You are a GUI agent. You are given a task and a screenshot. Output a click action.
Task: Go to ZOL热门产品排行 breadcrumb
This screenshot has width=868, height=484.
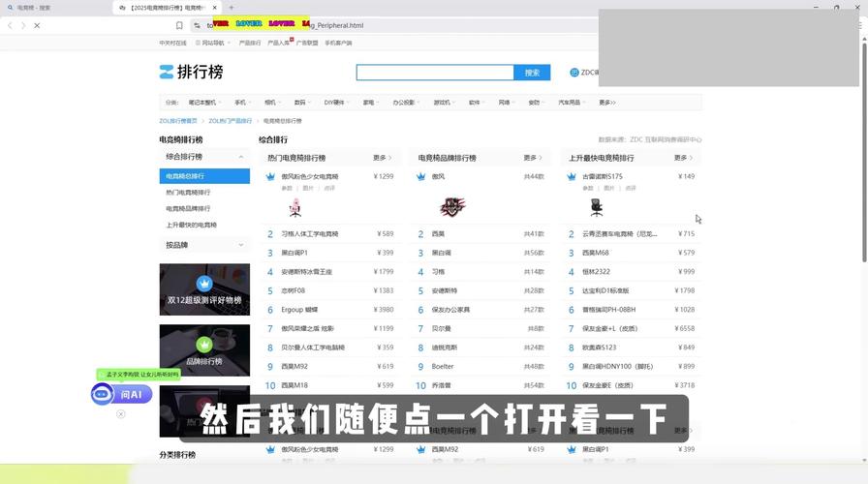pos(230,121)
